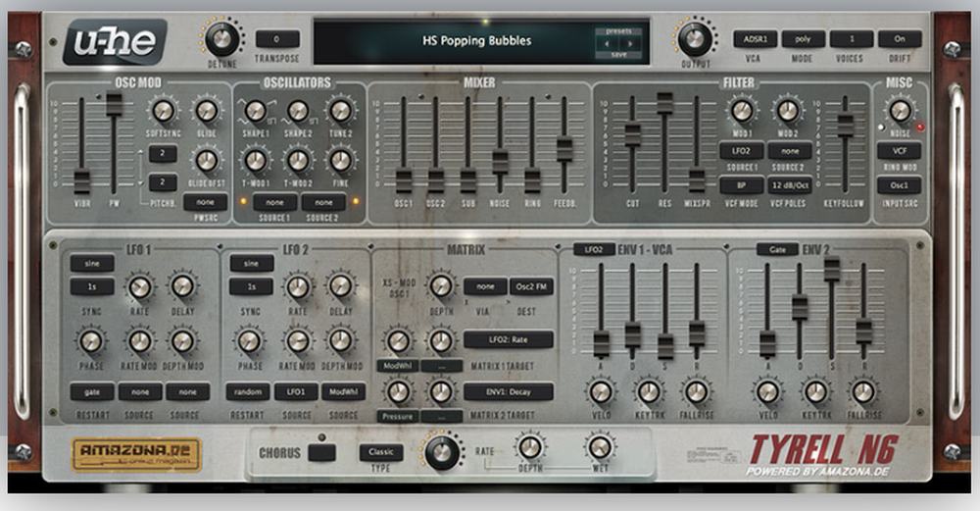
Task: Click the filter Keyfollow slider handle
Action: pyautogui.click(x=845, y=125)
